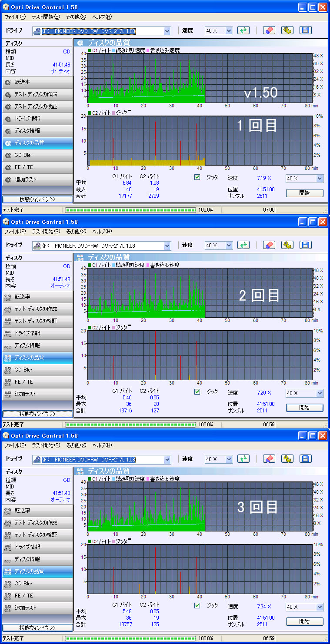The width and height of the screenshot is (330, 644).
Task: Click the yellow disc copy icon in middle window
Action: coord(287,245)
